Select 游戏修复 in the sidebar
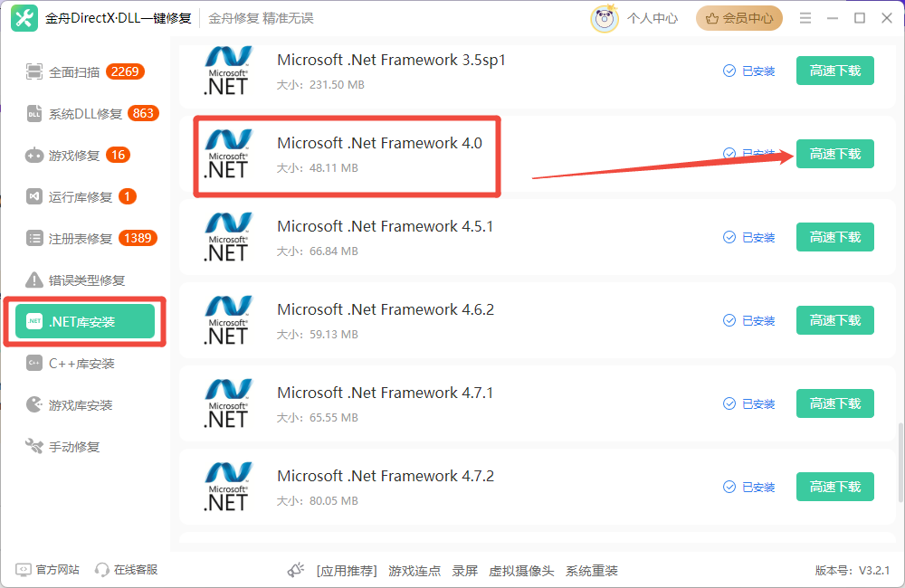 click(x=85, y=156)
